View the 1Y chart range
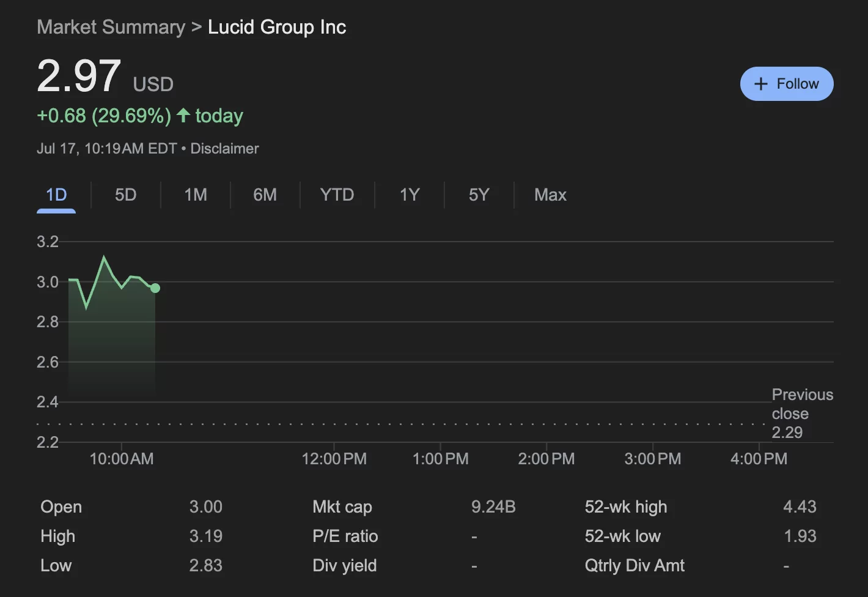This screenshot has height=597, width=868. coord(410,195)
